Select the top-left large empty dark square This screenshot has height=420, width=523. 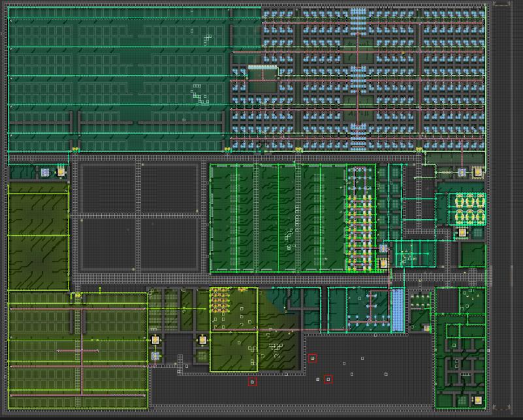(107, 188)
